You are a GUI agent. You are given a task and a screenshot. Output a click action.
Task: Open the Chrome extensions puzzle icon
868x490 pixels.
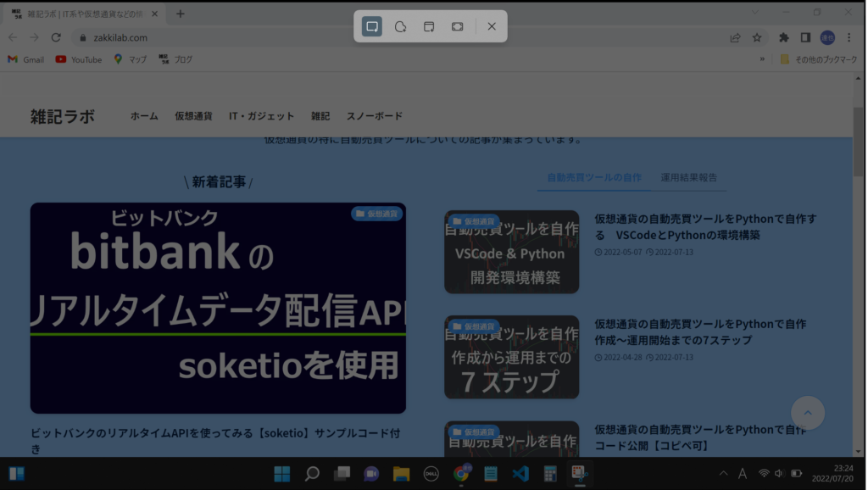(784, 37)
